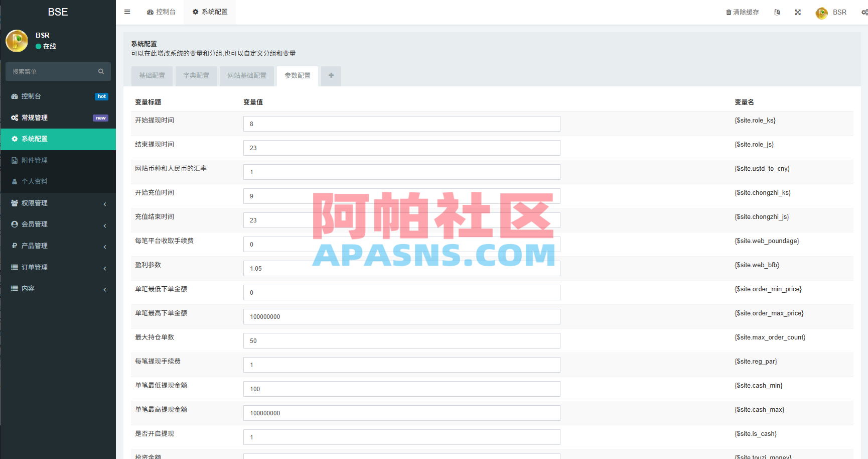Expand the 内容 menu
This screenshot has width=868, height=459.
coord(58,288)
